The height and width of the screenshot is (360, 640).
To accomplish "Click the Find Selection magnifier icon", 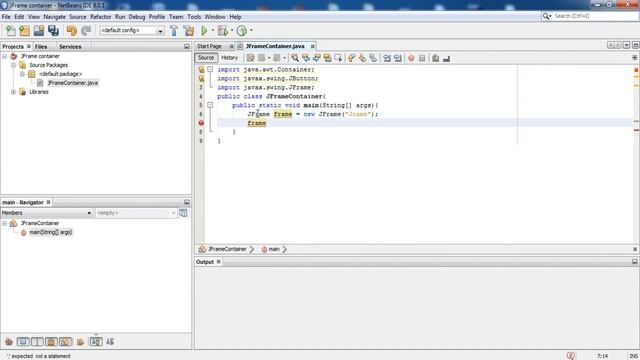I will coord(295,58).
